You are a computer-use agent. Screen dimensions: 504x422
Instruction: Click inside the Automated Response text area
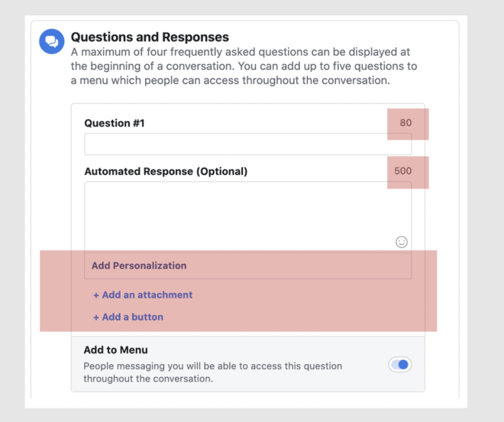pos(248,217)
